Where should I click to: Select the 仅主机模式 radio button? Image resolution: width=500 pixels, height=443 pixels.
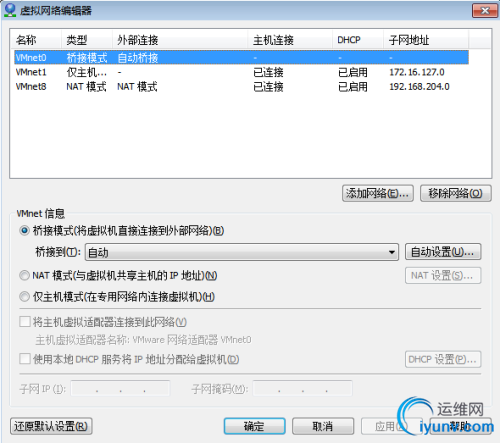24,296
